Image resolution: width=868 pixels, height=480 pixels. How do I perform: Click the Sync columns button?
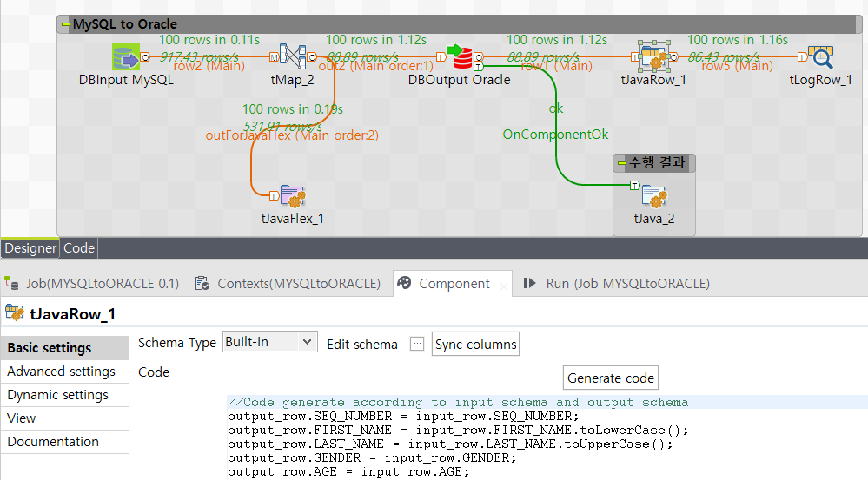click(475, 344)
